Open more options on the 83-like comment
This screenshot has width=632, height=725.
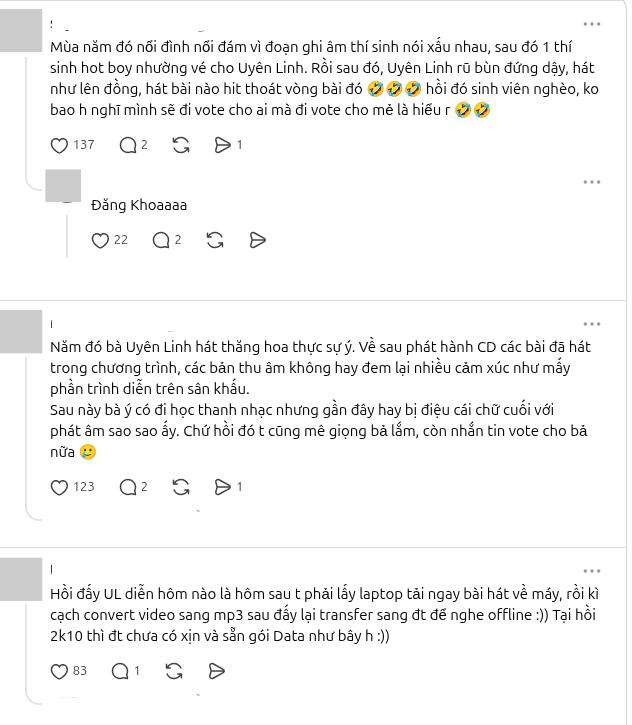click(x=592, y=571)
